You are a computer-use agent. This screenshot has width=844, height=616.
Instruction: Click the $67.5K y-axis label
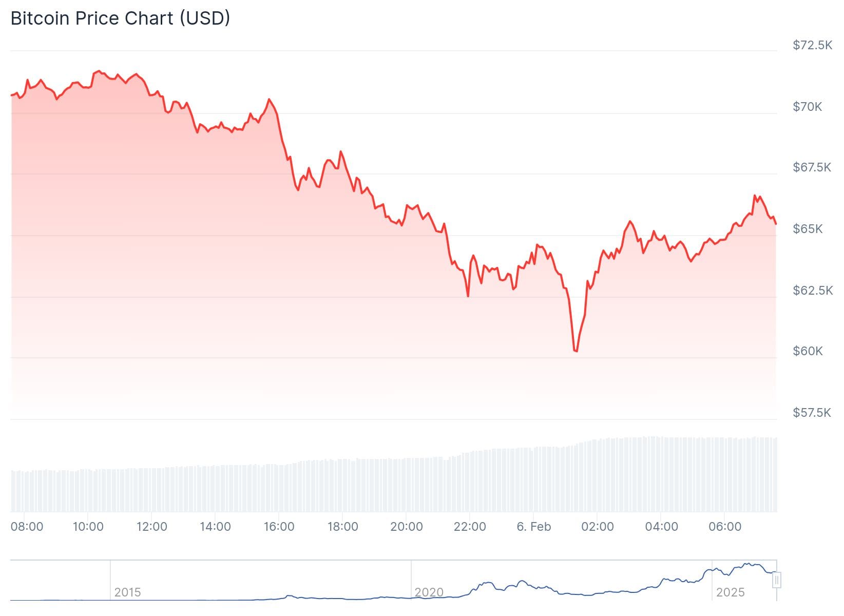[x=812, y=167]
